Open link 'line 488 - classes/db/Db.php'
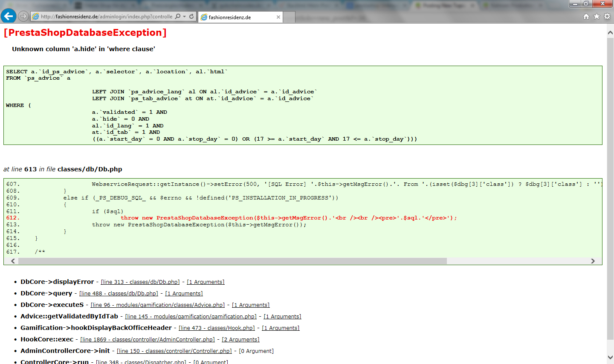This screenshot has height=364, width=614. [119, 294]
